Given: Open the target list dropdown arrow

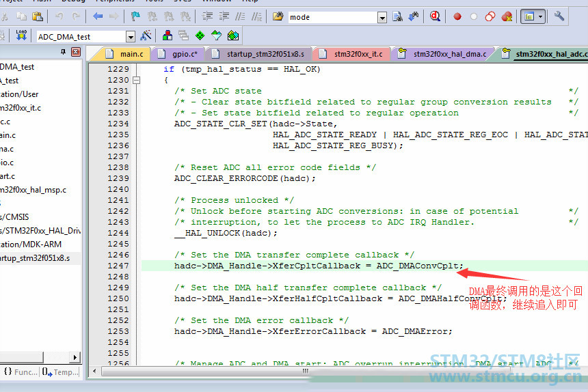Looking at the screenshot, I should pyautogui.click(x=131, y=37).
